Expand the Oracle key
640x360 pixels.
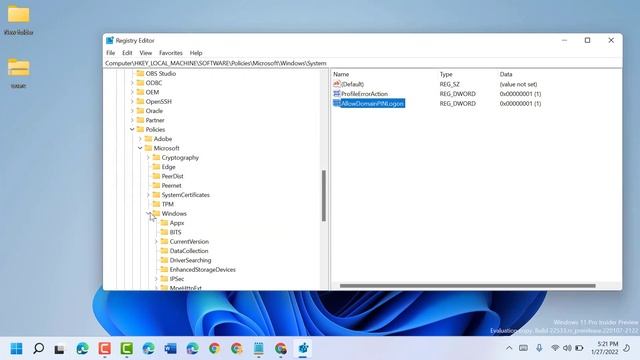click(132, 111)
